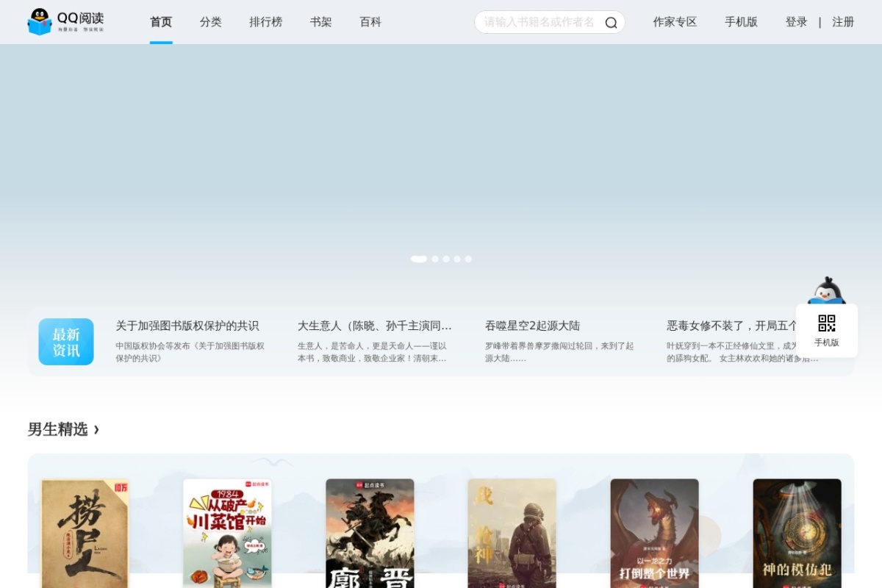The width and height of the screenshot is (882, 588).
Task: Select the fifth carousel dot
Action: coord(468,259)
